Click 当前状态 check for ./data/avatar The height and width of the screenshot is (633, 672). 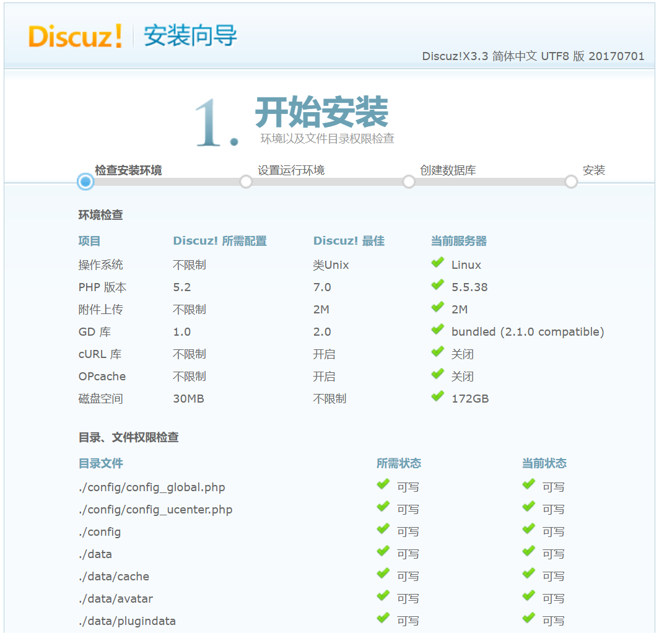click(x=529, y=596)
